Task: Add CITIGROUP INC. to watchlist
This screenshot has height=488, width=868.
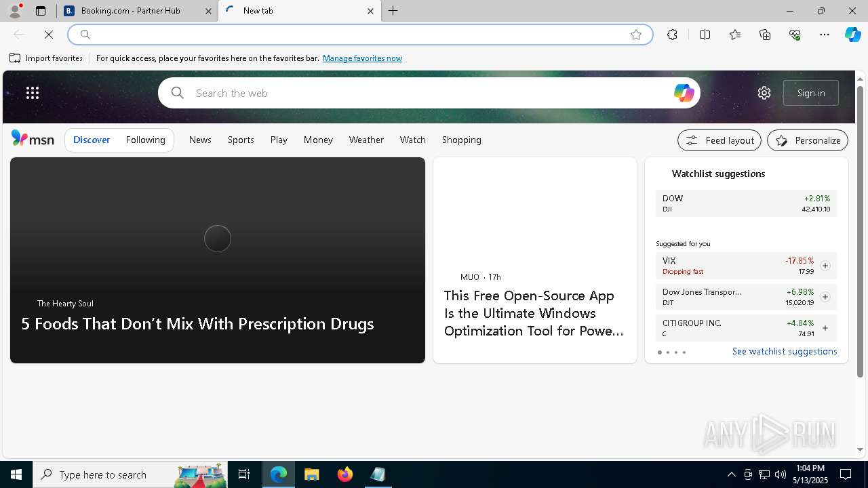Action: click(825, 328)
